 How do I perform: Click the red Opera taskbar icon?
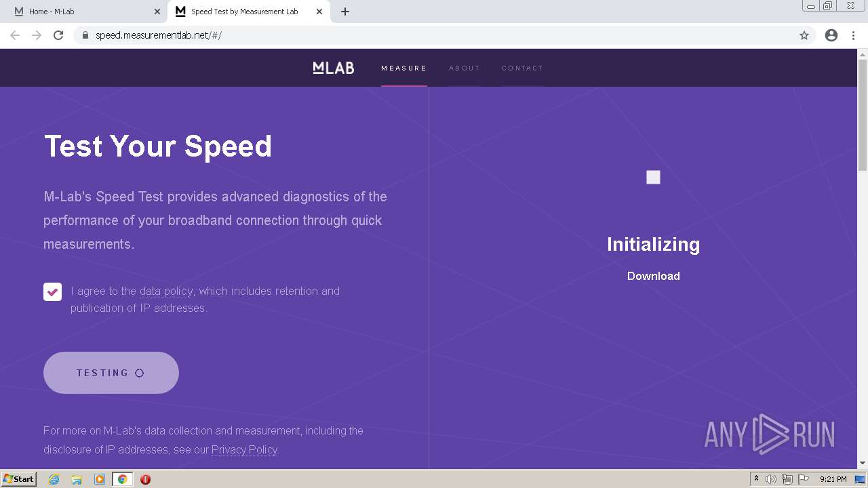[x=145, y=479]
